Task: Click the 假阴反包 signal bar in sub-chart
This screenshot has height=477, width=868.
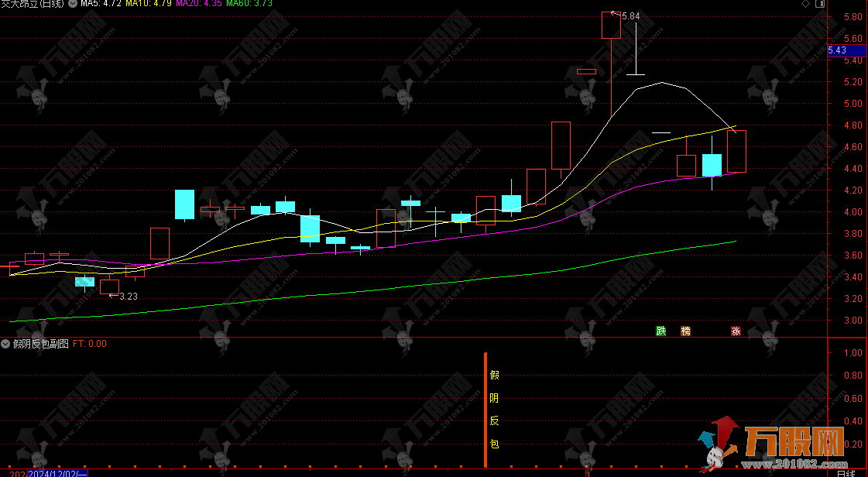Action: coord(485,410)
